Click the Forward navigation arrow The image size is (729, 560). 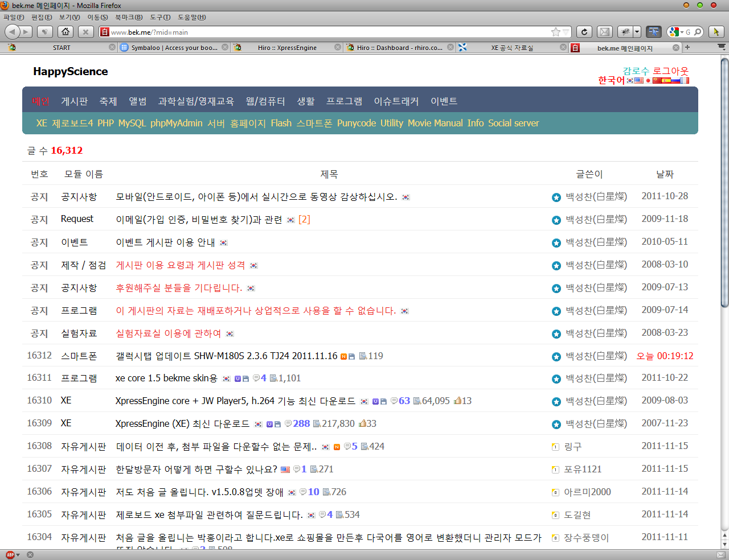pyautogui.click(x=26, y=32)
